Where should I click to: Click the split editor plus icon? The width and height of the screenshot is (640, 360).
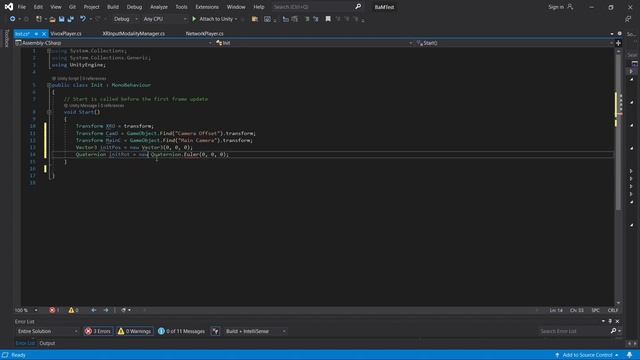click(618, 43)
